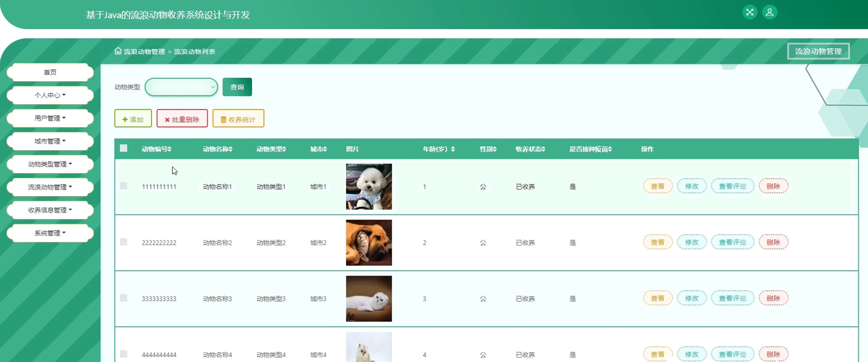This screenshot has height=362, width=868.
Task: Click 修改 for animal 4444444444
Action: 692,354
